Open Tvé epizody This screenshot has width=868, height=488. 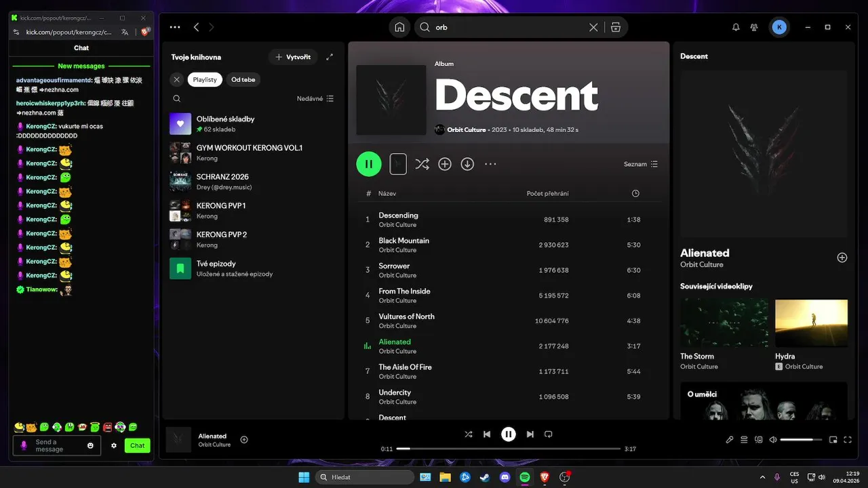[x=253, y=268]
